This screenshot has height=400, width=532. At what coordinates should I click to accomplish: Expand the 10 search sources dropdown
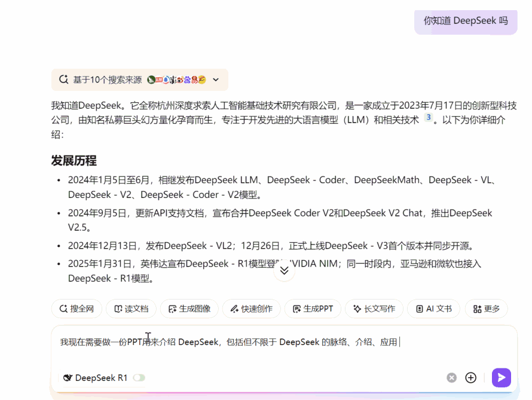click(x=216, y=80)
